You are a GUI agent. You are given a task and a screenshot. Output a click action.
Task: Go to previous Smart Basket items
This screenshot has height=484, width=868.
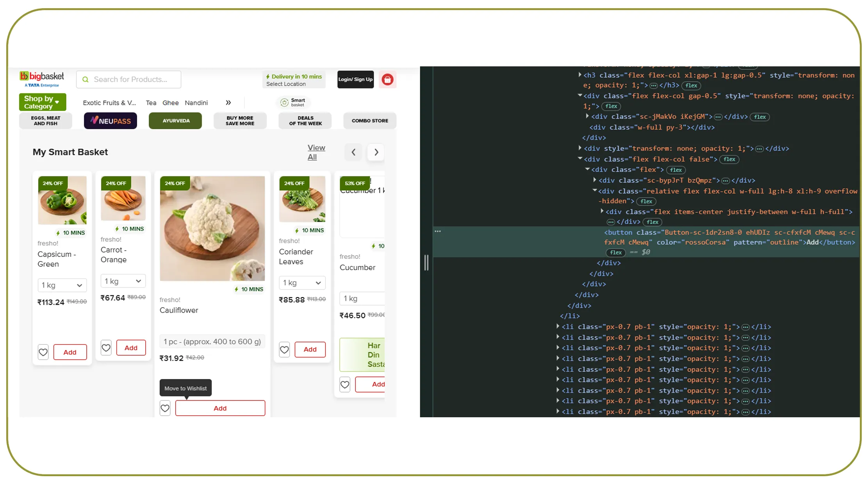(353, 152)
